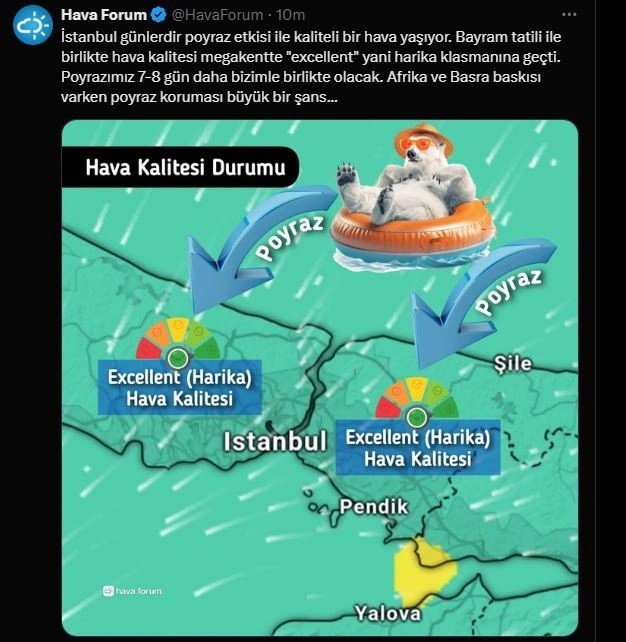The height and width of the screenshot is (642, 626).
Task: Click the Şile label on the map
Action: [513, 363]
